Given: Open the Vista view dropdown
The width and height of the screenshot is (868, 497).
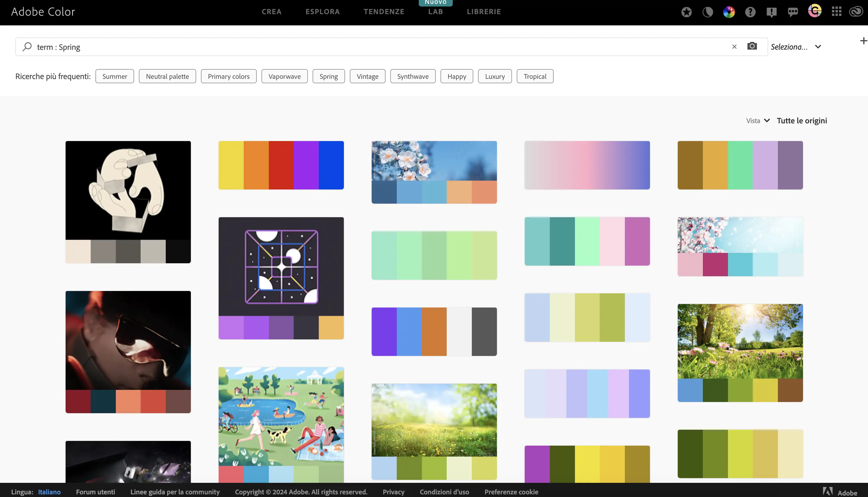Looking at the screenshot, I should 758,120.
